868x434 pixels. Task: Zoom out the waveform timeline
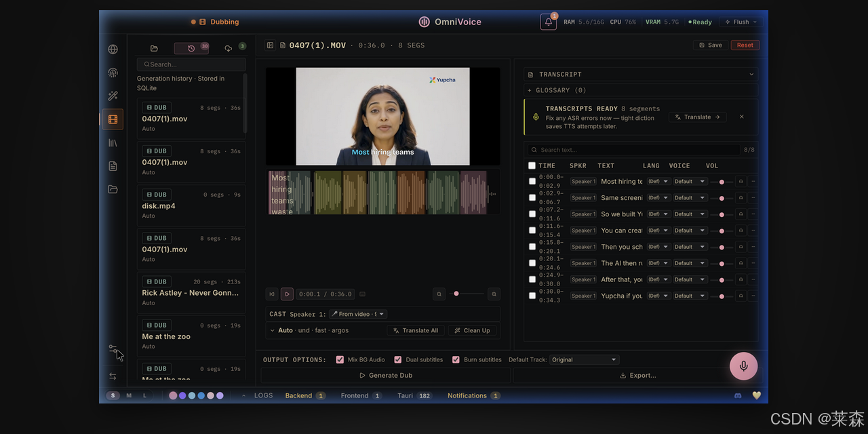coord(439,294)
